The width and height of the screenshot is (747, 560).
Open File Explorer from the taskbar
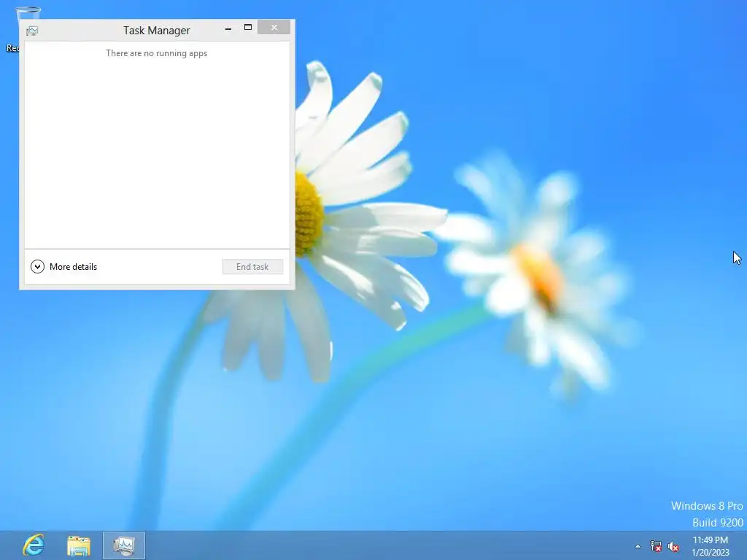point(79,545)
